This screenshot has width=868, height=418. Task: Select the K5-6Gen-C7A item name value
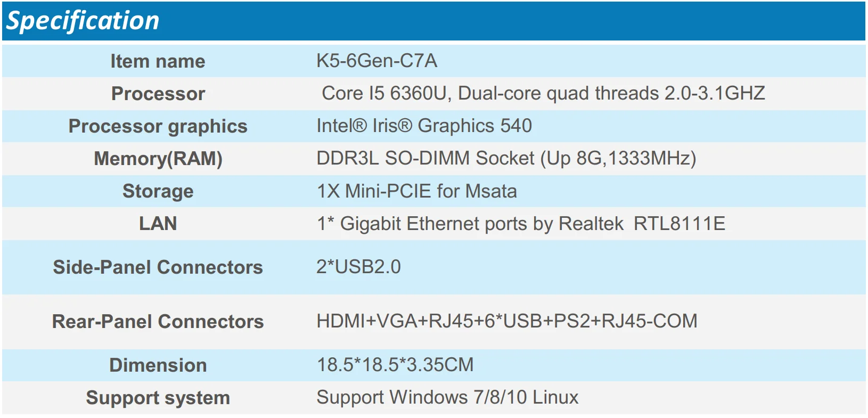[376, 61]
